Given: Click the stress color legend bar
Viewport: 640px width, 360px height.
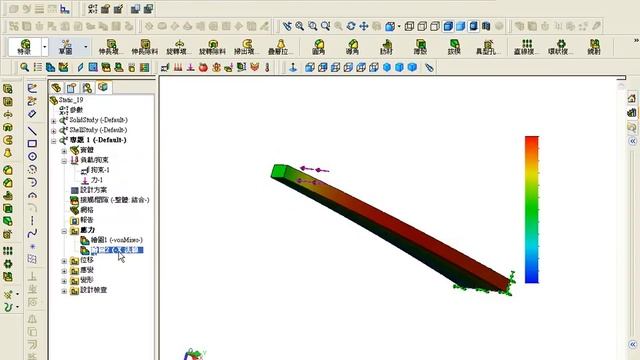Looking at the screenshot, I should [531, 209].
